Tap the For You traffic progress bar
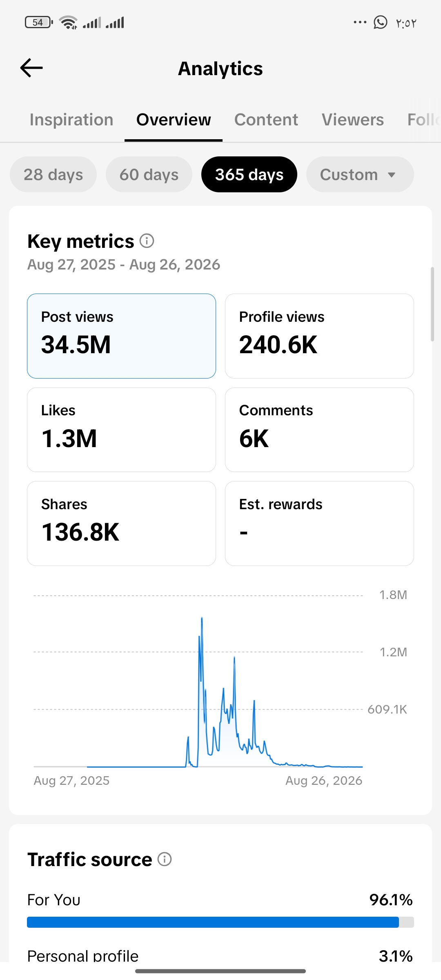Viewport: 441px width, 980px height. [220, 922]
